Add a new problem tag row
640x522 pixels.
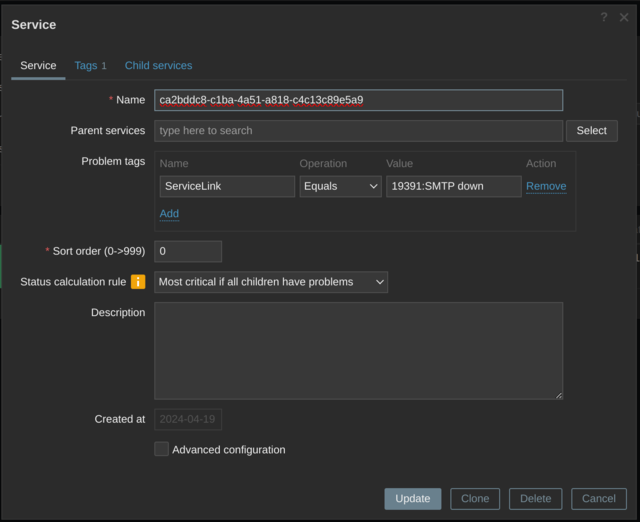169,213
